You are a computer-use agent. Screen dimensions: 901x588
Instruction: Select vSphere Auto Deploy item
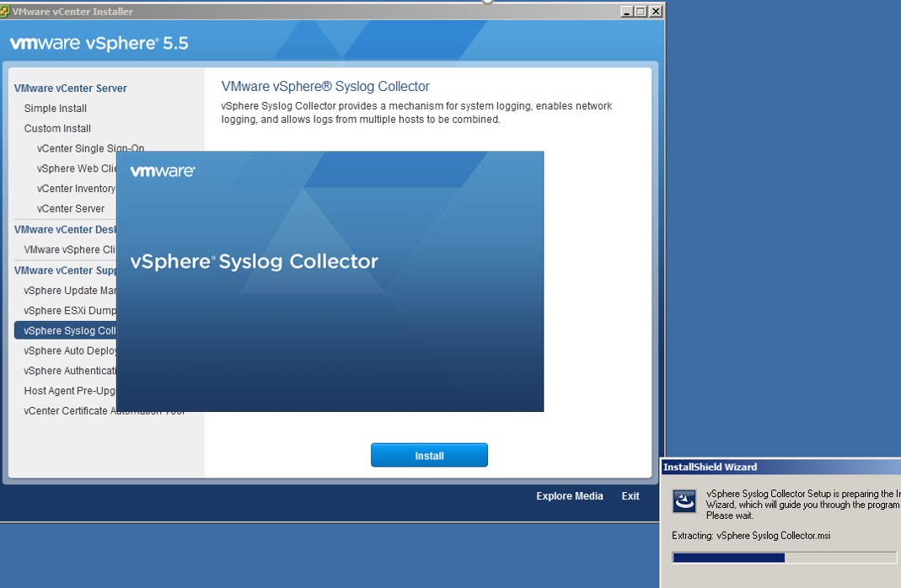pyautogui.click(x=71, y=351)
